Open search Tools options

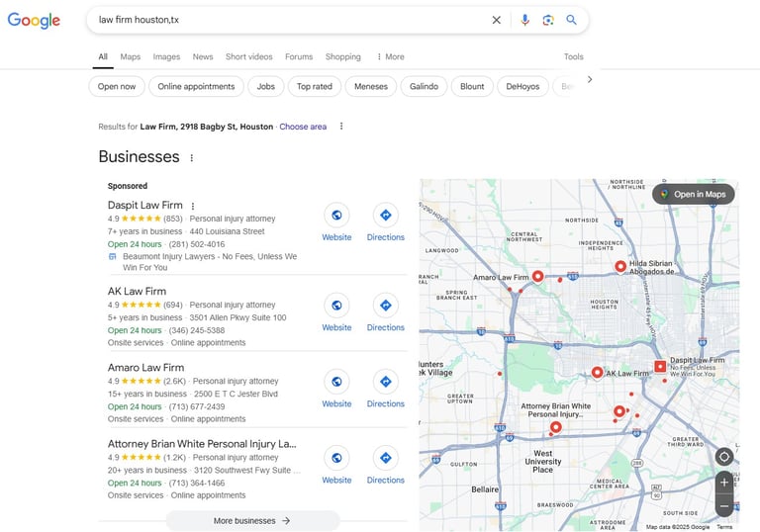coord(573,56)
